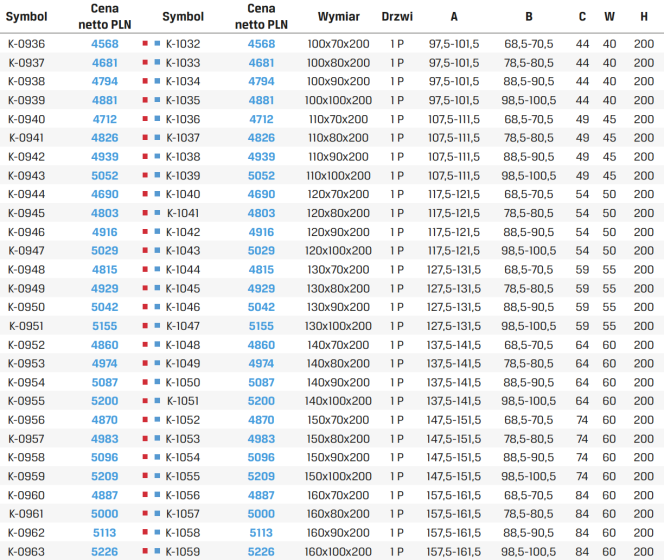Click price 4870 next to K-0956
The width and height of the screenshot is (664, 560).
(x=105, y=420)
